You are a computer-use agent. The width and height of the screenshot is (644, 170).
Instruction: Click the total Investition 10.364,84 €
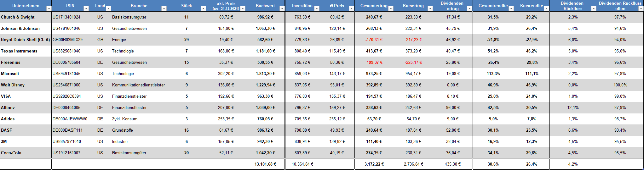tap(302, 164)
